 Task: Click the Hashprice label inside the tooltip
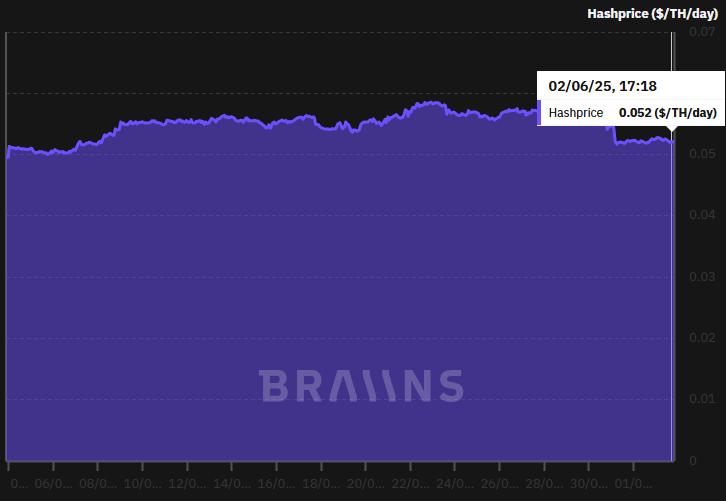[x=576, y=113]
